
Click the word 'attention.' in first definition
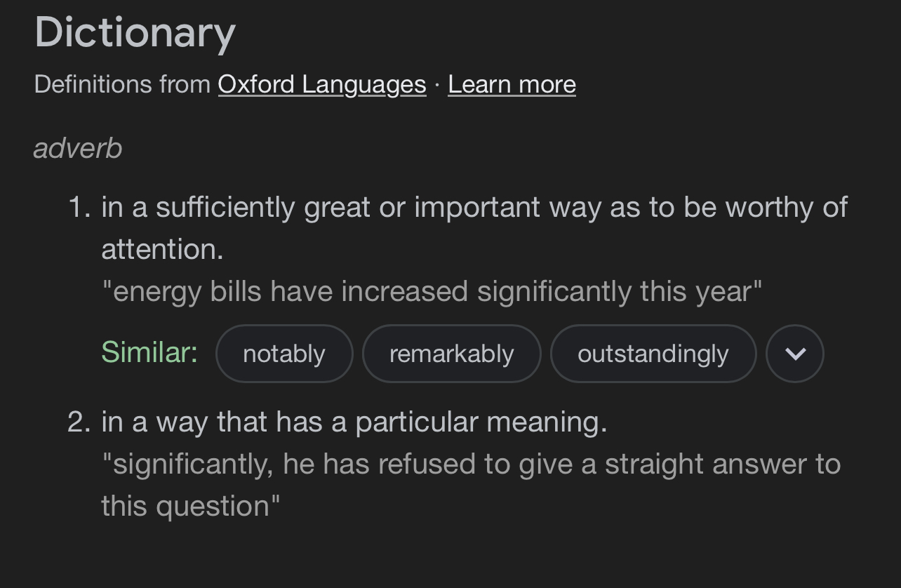coord(162,249)
